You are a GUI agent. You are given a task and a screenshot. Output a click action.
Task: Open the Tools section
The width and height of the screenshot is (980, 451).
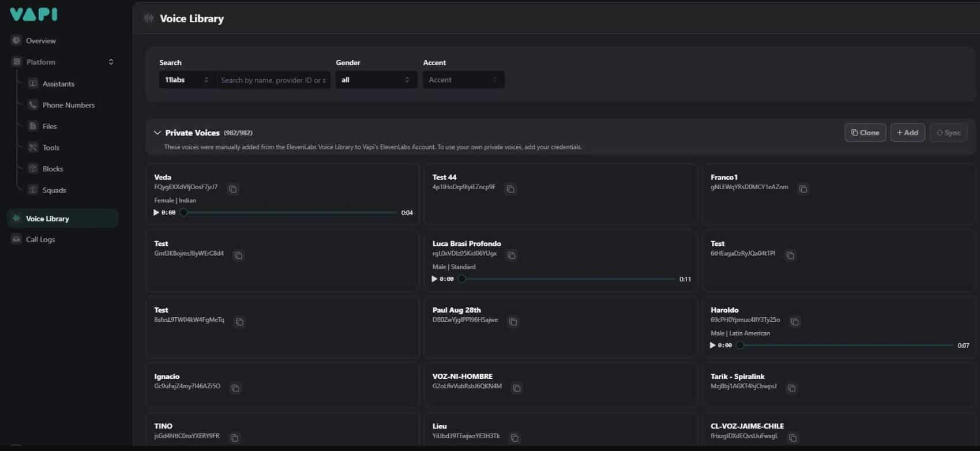51,148
